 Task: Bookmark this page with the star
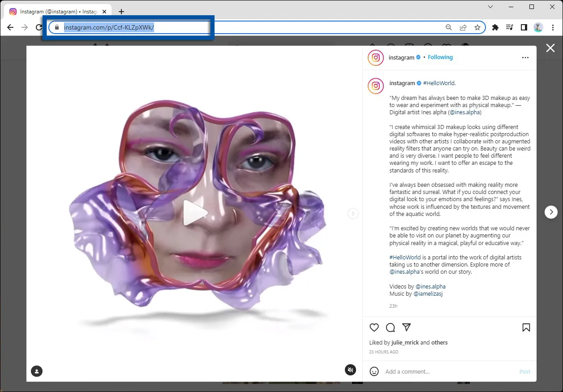click(x=477, y=27)
